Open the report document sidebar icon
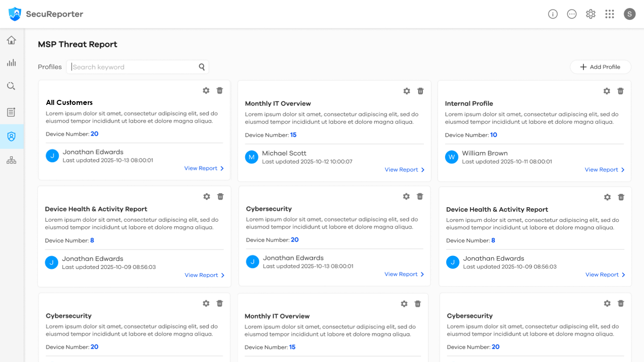This screenshot has width=644, height=362. (x=11, y=112)
